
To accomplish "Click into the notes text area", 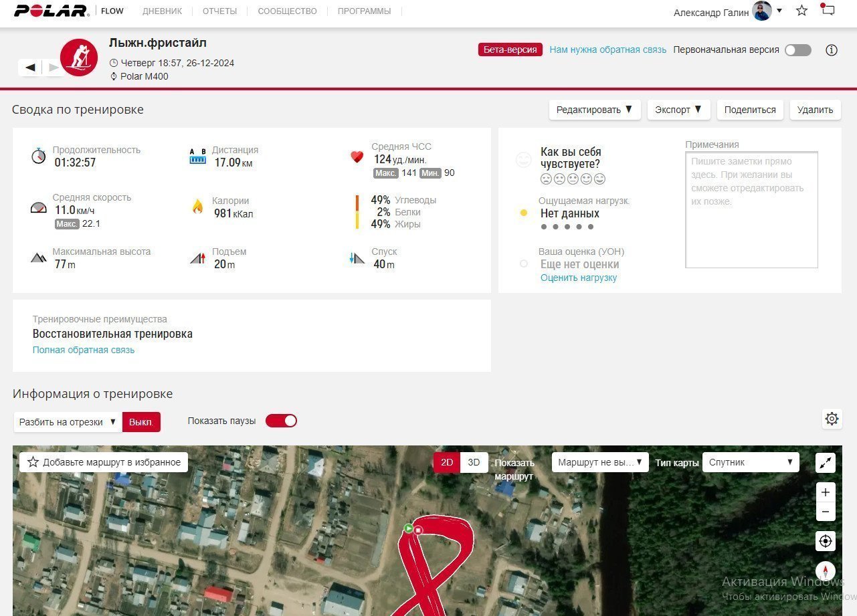I will click(x=751, y=210).
